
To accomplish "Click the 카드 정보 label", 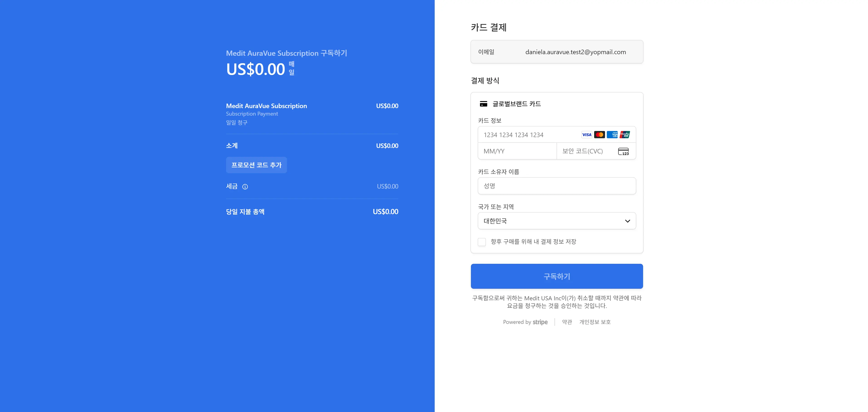I will coord(489,120).
